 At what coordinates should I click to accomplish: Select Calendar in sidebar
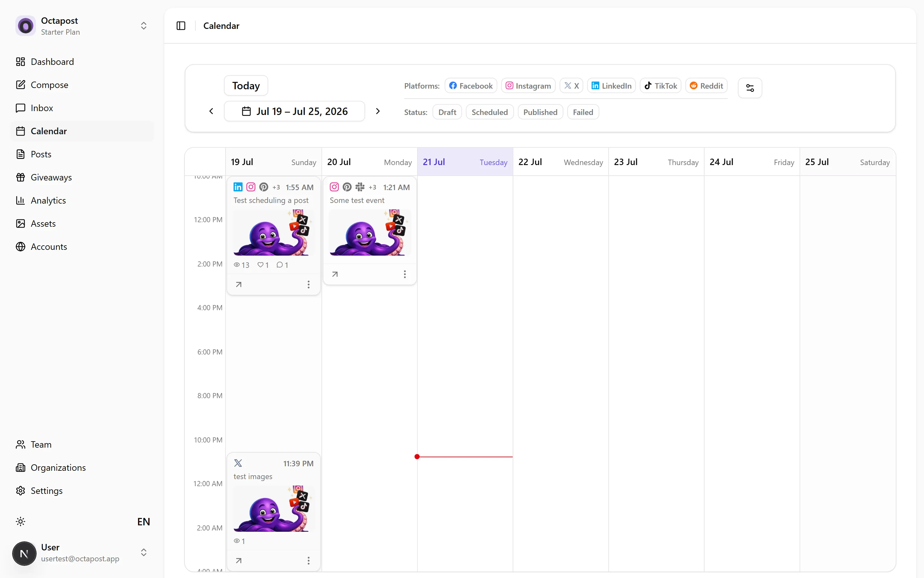82,131
